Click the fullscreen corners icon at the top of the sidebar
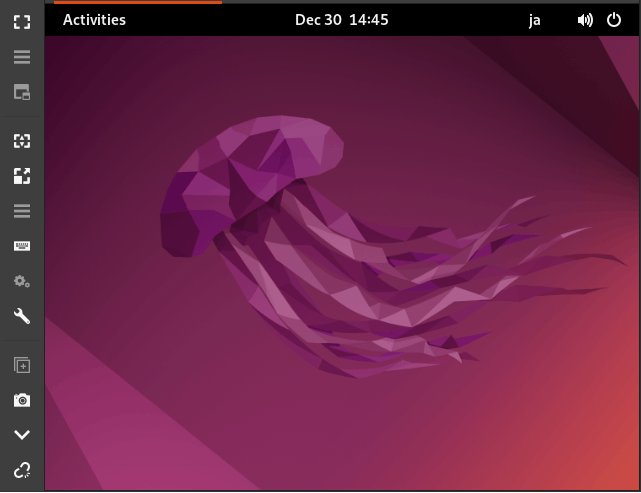Viewport: 641px width, 493px height. pyautogui.click(x=22, y=22)
